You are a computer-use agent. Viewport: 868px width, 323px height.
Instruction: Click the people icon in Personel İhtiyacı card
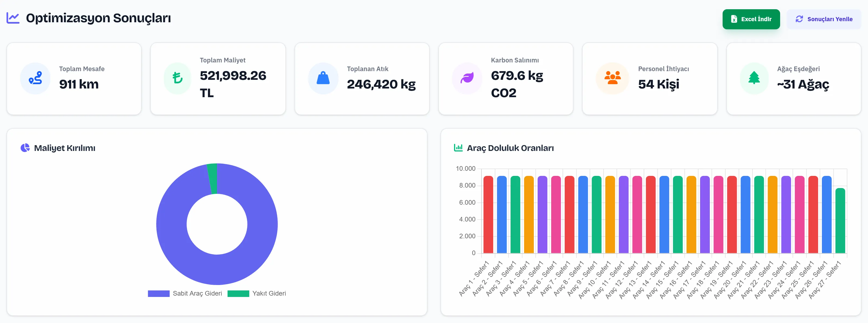coord(612,78)
